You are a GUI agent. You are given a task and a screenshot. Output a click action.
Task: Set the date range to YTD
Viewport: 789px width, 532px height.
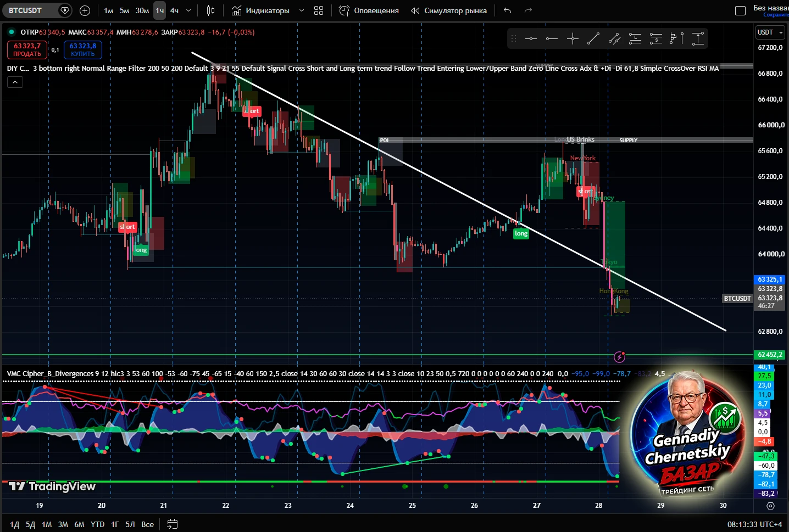(97, 524)
